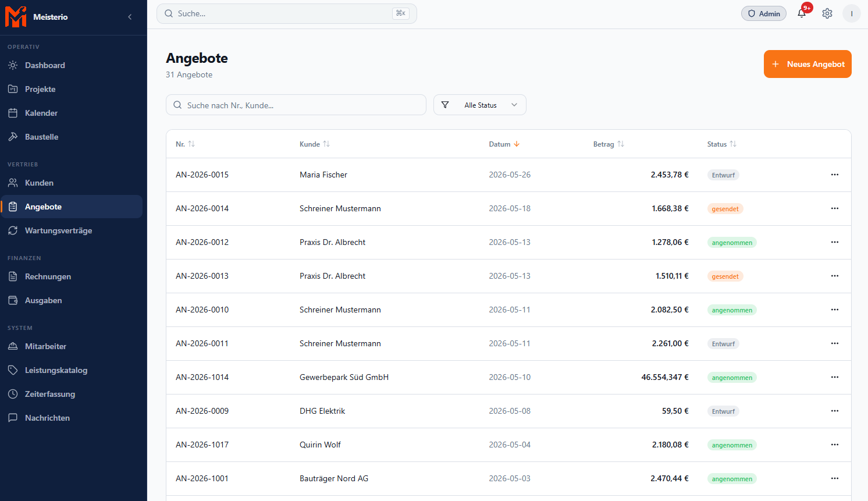
Task: Open Mitarbeiter sidebar link
Action: [72, 346]
